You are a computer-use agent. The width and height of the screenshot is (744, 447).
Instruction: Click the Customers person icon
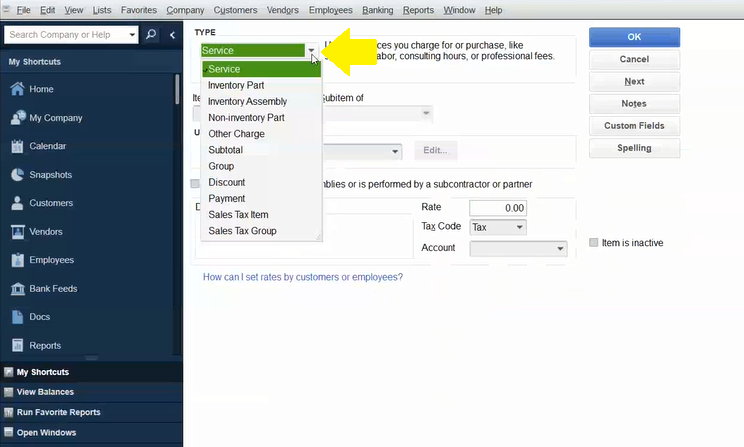coord(17,203)
